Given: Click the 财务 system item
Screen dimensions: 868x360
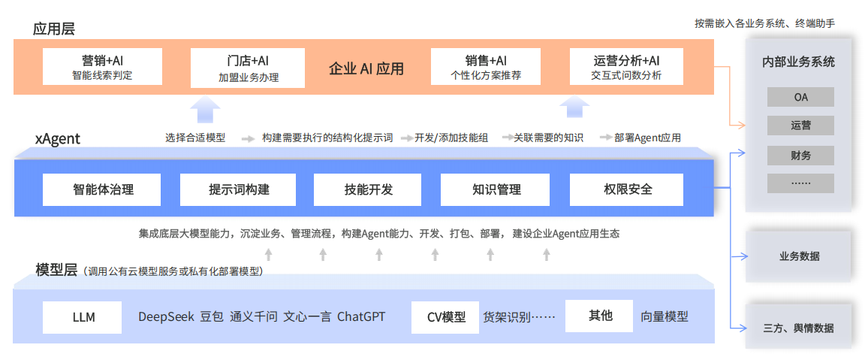Looking at the screenshot, I should pos(800,156).
